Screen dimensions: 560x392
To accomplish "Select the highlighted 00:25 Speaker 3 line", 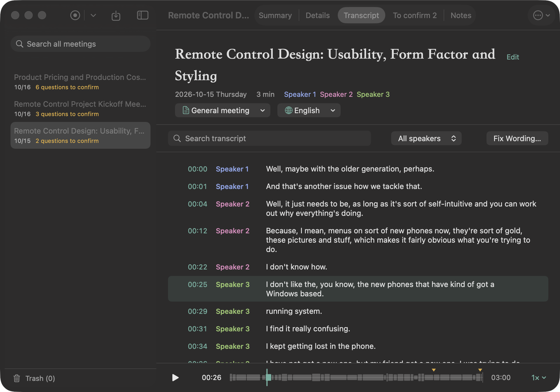I will tap(358, 289).
